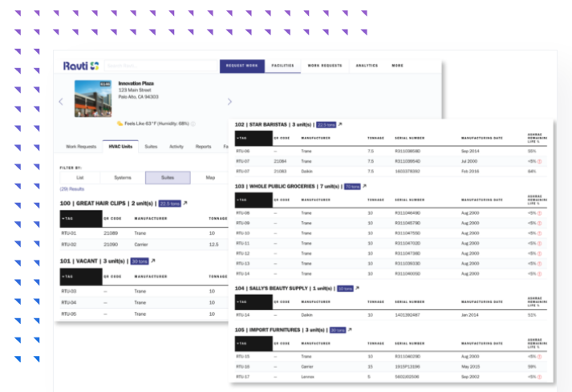The image size is (572, 392).
Task: Select the RTU-01 tag cell
Action: [68, 233]
